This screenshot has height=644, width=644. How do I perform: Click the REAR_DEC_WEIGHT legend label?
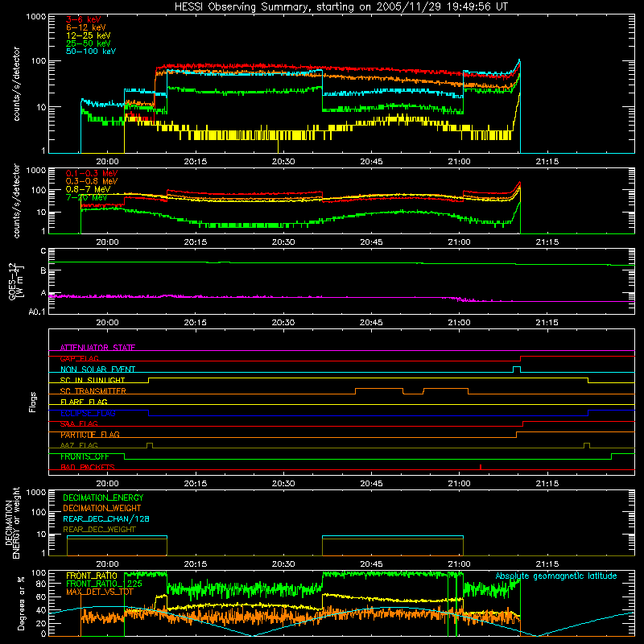click(x=99, y=530)
